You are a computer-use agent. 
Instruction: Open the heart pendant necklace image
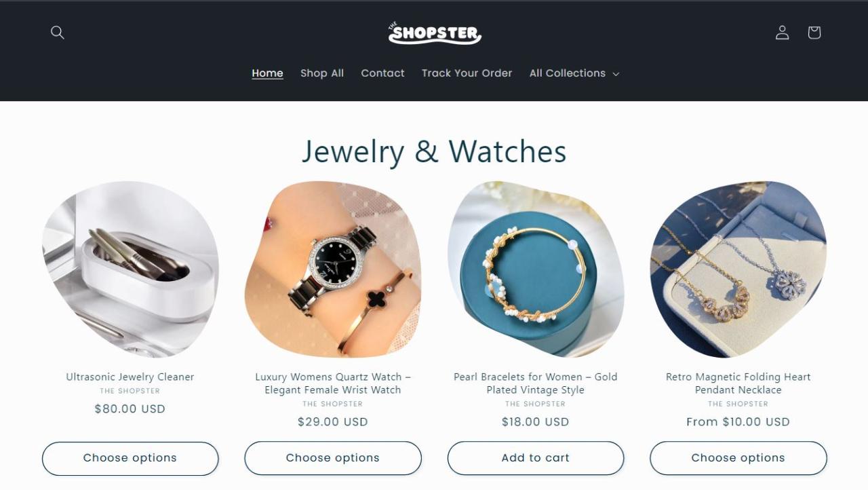coord(738,269)
